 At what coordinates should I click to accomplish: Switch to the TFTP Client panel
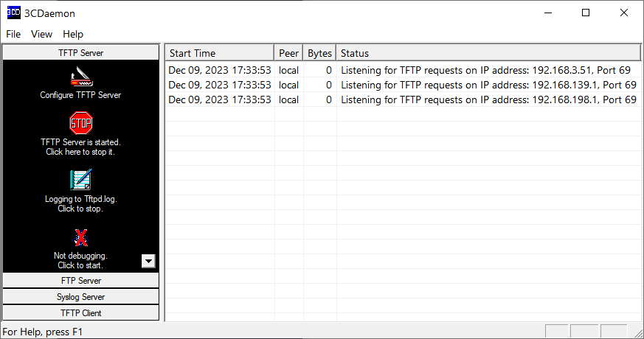coord(81,312)
